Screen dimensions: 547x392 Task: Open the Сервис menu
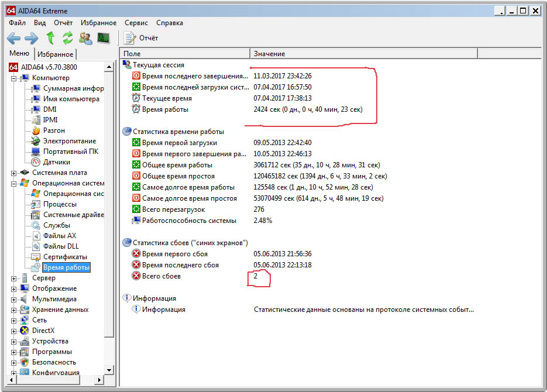pyautogui.click(x=136, y=23)
